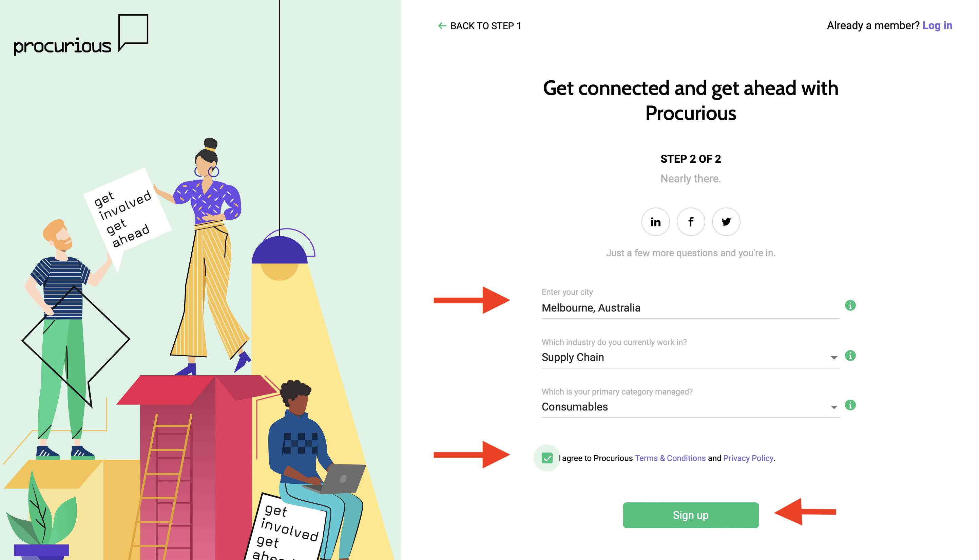Select the Twitter signup icon
The image size is (979, 560).
coord(726,222)
